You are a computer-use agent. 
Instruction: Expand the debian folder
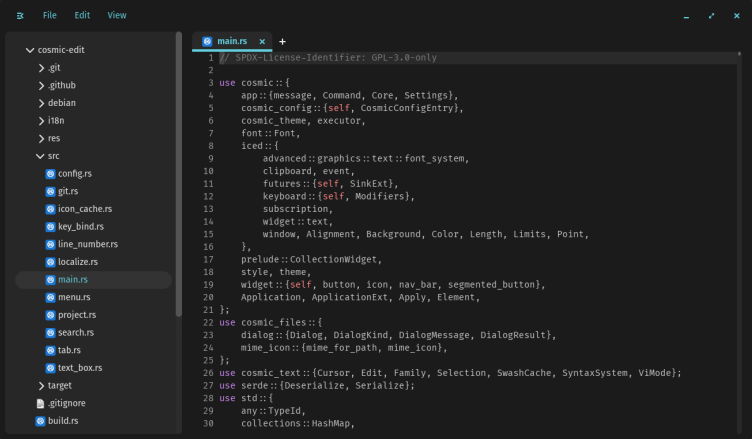click(x=41, y=103)
